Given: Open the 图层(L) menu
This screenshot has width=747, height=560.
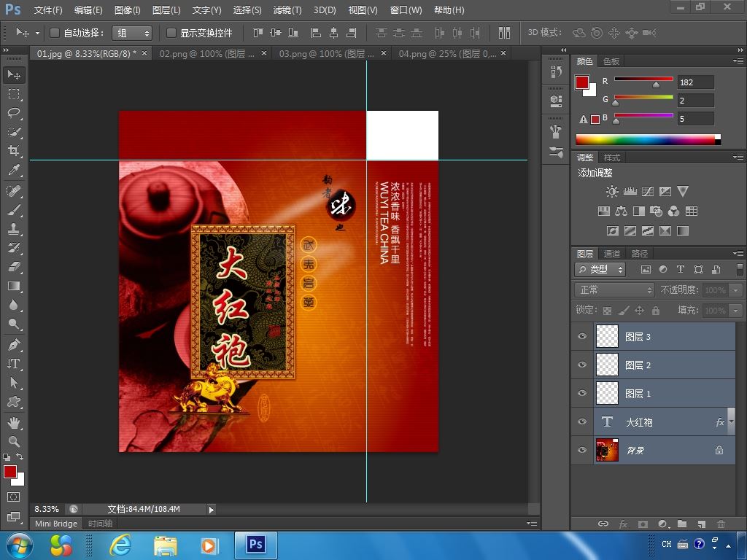Looking at the screenshot, I should (166, 10).
